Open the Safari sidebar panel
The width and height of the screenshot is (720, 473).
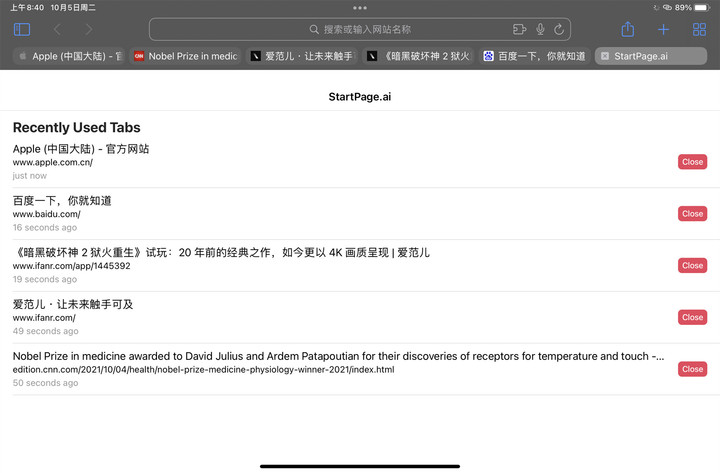click(22, 30)
